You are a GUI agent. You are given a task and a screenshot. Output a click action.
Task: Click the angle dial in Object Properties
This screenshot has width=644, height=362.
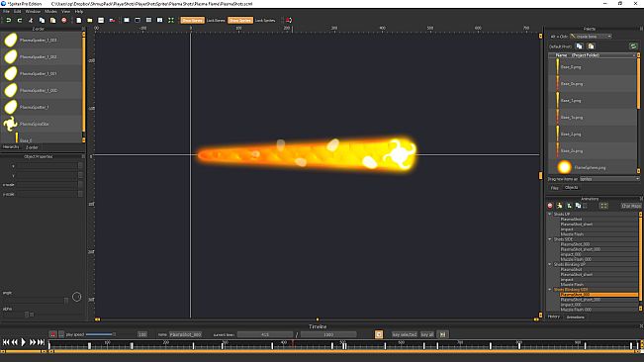coord(77,297)
